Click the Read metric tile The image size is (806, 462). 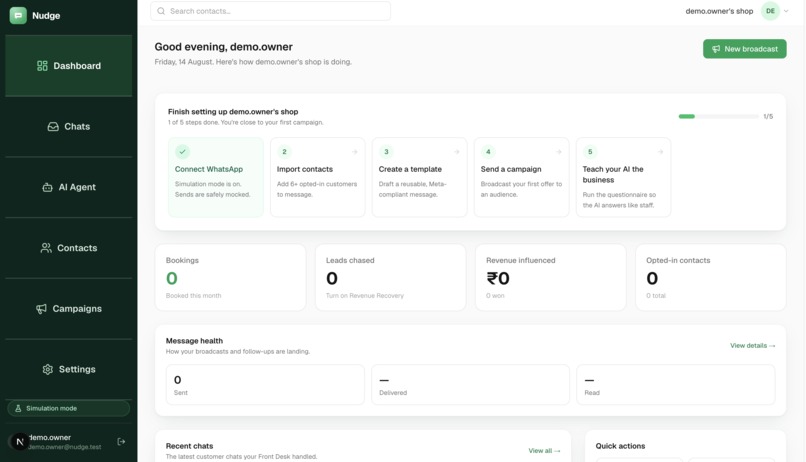click(x=675, y=384)
